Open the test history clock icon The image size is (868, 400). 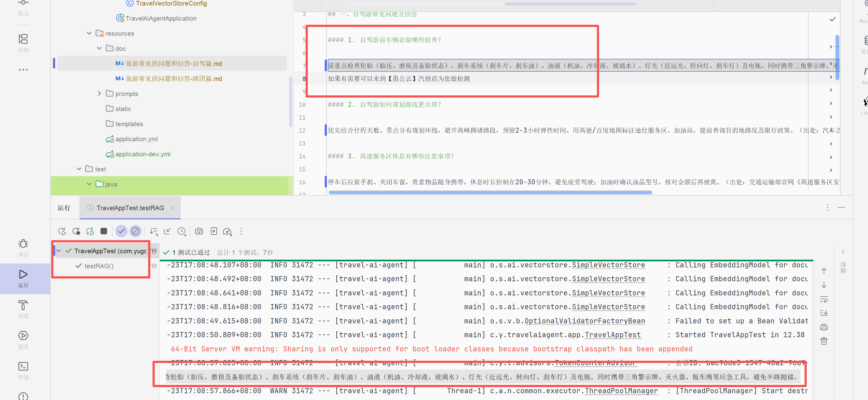click(182, 231)
